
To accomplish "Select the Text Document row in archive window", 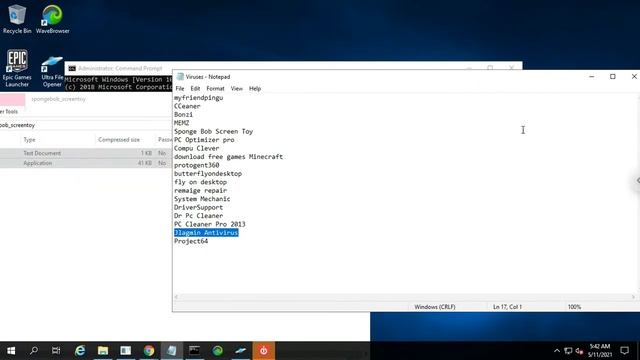I will point(86,153).
